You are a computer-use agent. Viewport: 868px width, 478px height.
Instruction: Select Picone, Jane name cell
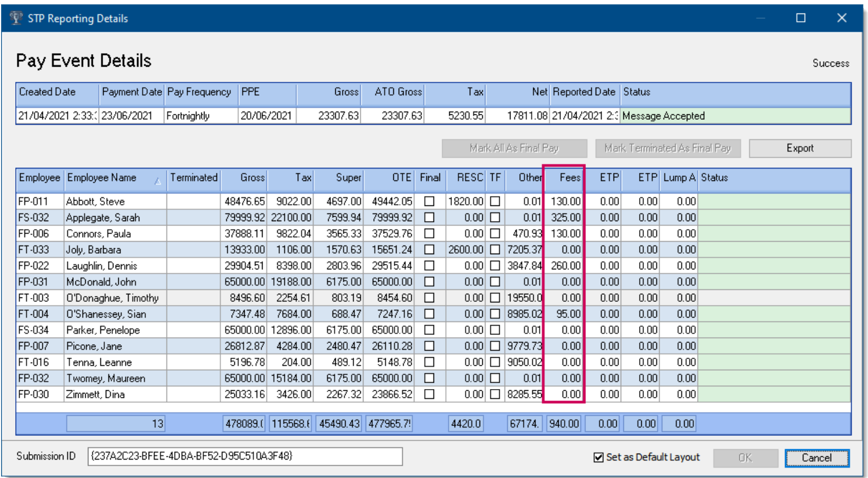point(116,346)
